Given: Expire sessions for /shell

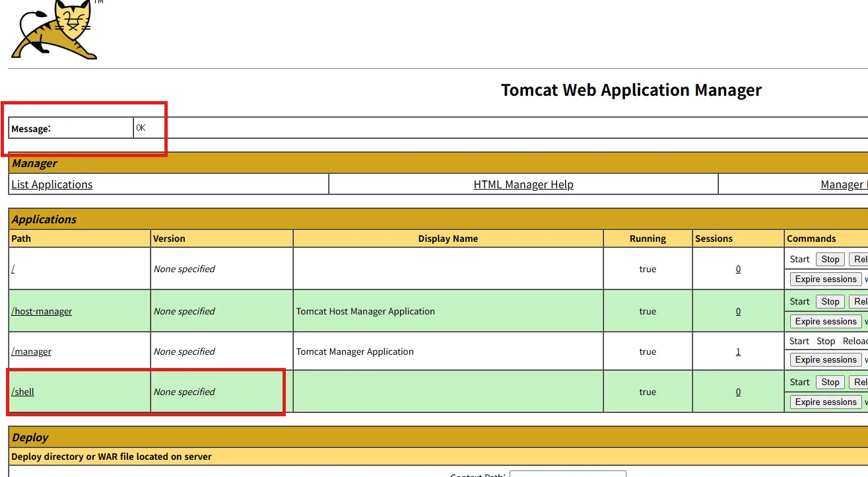Looking at the screenshot, I should coord(826,402).
